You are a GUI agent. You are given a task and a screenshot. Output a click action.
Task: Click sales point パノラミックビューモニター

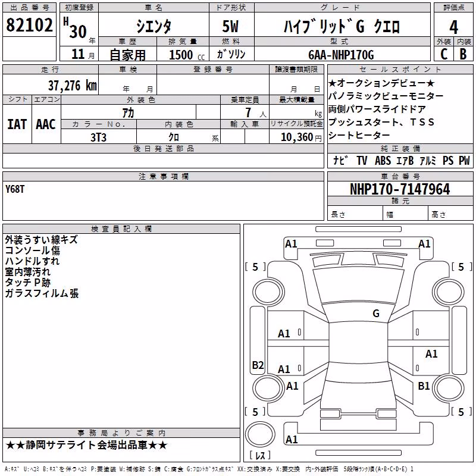click(386, 96)
